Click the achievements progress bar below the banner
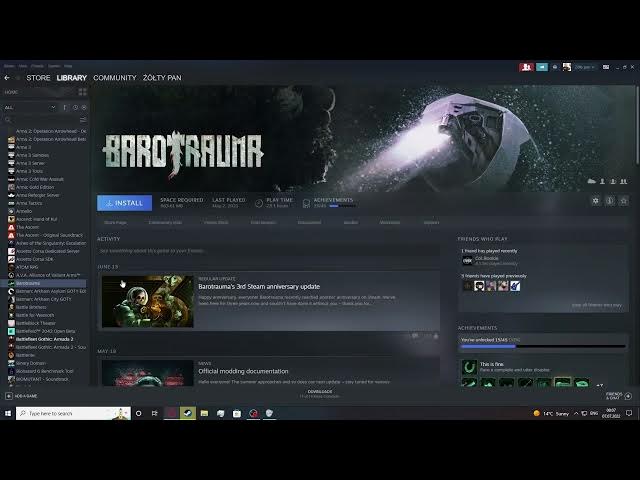The width and height of the screenshot is (640, 480). 342,206
